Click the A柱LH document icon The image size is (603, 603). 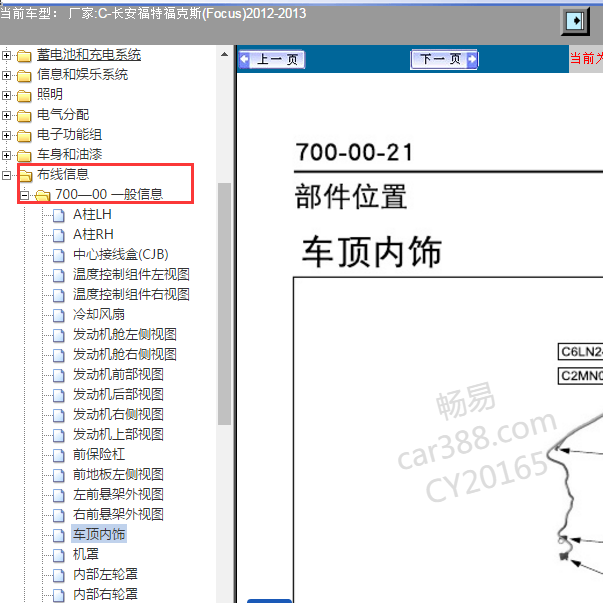point(58,215)
